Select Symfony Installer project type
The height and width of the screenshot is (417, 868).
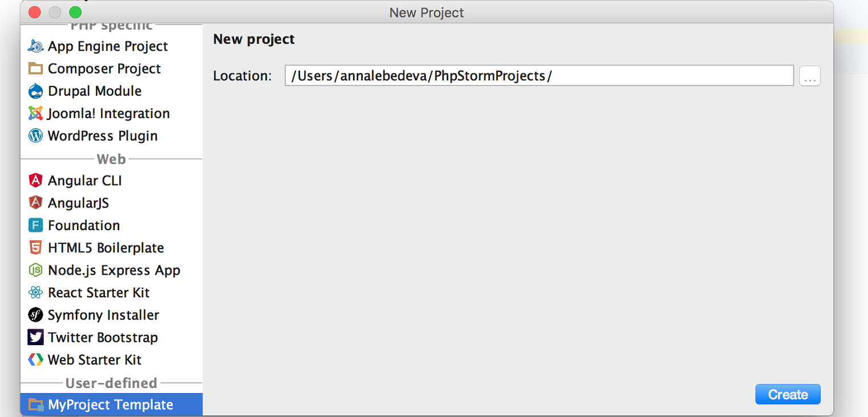tap(103, 315)
